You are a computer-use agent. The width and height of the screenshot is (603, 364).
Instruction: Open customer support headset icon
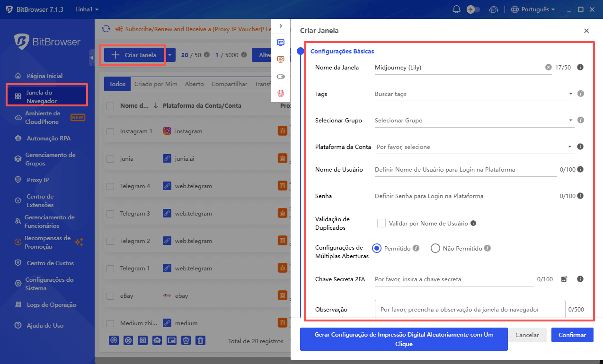[x=493, y=9]
